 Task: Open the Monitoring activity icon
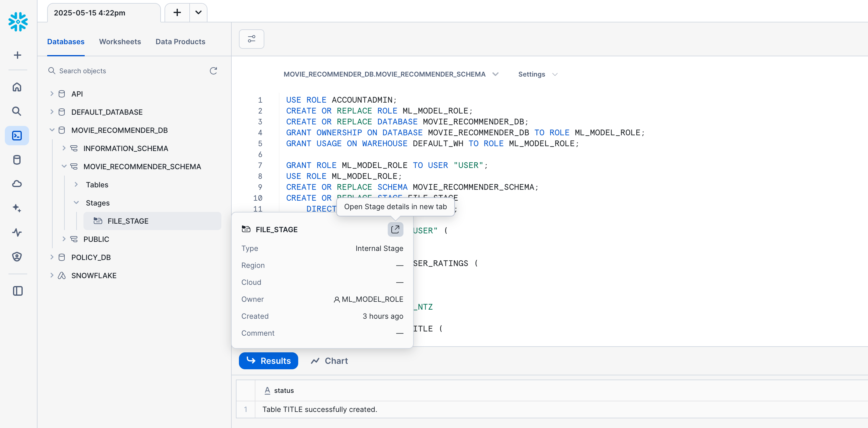pyautogui.click(x=17, y=232)
